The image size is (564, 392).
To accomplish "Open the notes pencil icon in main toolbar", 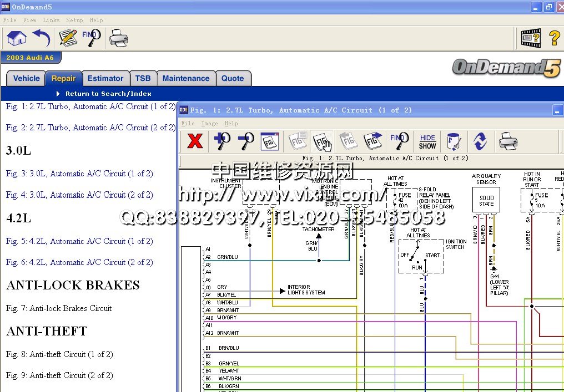I will 68,38.
